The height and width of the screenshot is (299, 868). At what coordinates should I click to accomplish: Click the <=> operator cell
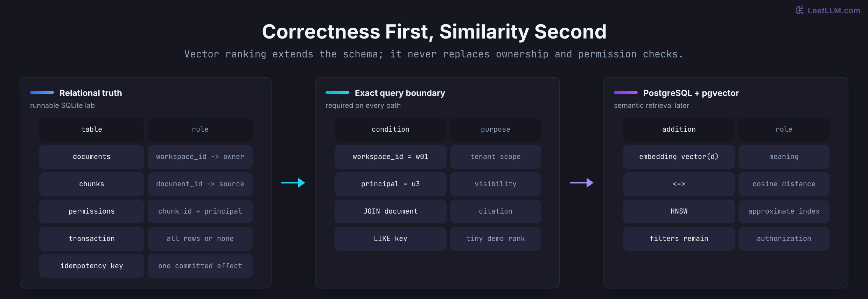click(679, 184)
